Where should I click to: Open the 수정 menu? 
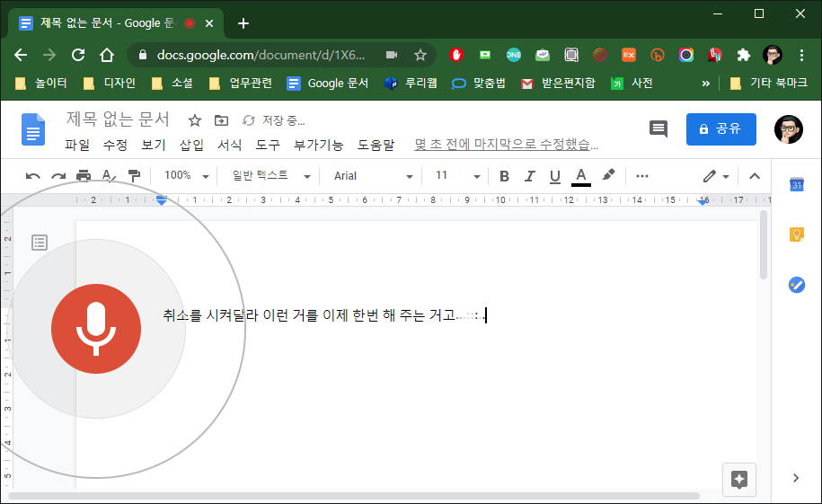[115, 145]
